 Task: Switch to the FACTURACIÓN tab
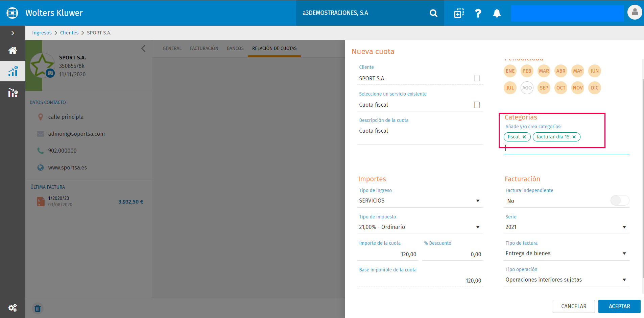coord(204,48)
